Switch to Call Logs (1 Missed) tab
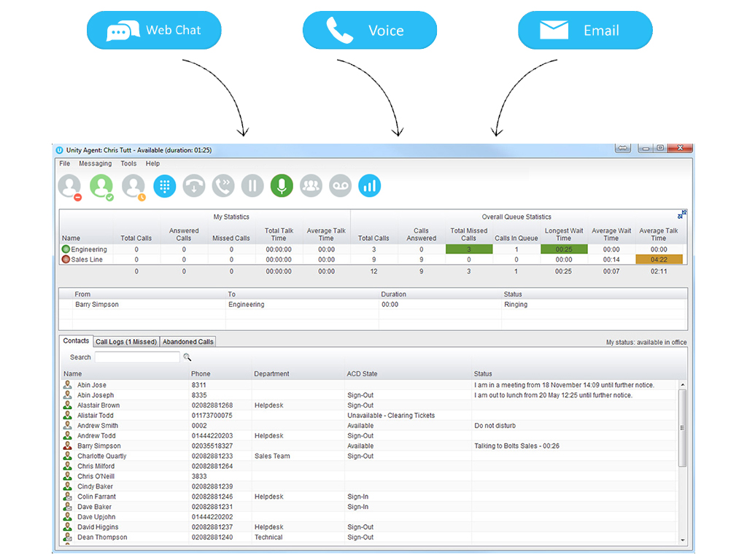This screenshot has height=560, width=747. (x=126, y=342)
